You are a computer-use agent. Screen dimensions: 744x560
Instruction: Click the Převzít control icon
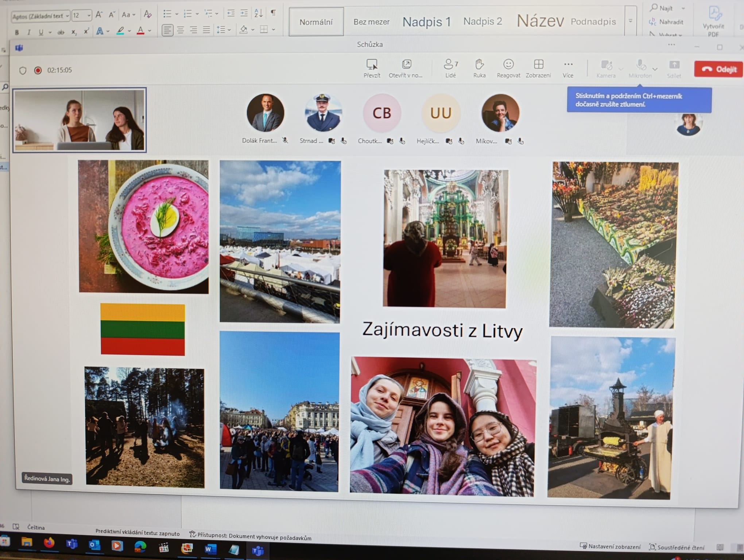(x=372, y=65)
